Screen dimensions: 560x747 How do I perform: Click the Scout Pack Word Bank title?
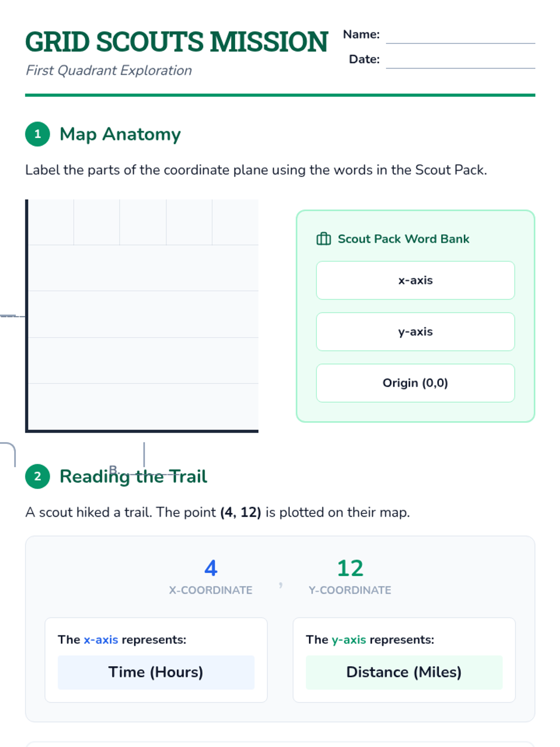click(404, 239)
